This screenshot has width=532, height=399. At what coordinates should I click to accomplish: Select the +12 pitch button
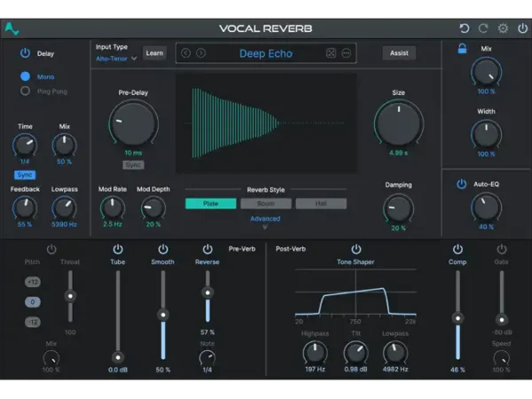33,282
